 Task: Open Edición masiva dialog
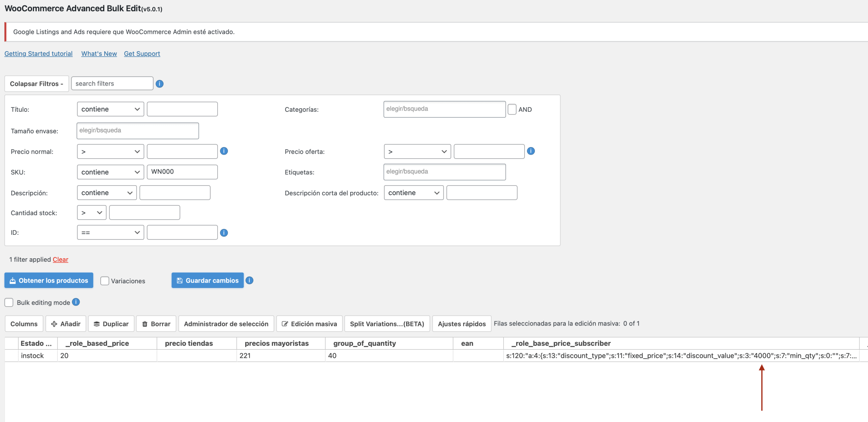[x=309, y=324]
